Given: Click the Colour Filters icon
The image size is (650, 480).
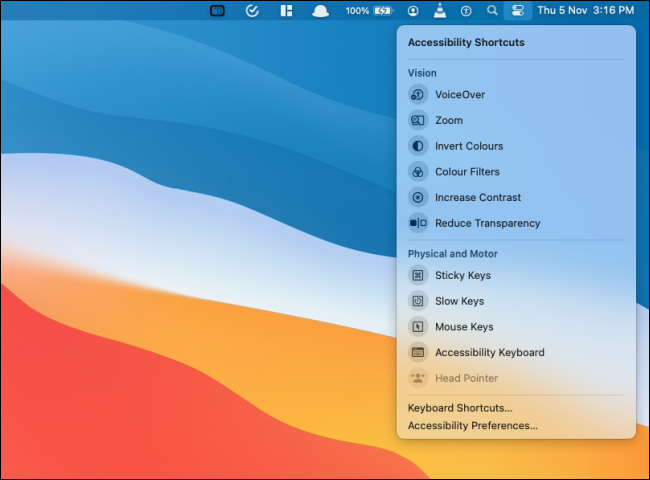Looking at the screenshot, I should click(x=418, y=172).
